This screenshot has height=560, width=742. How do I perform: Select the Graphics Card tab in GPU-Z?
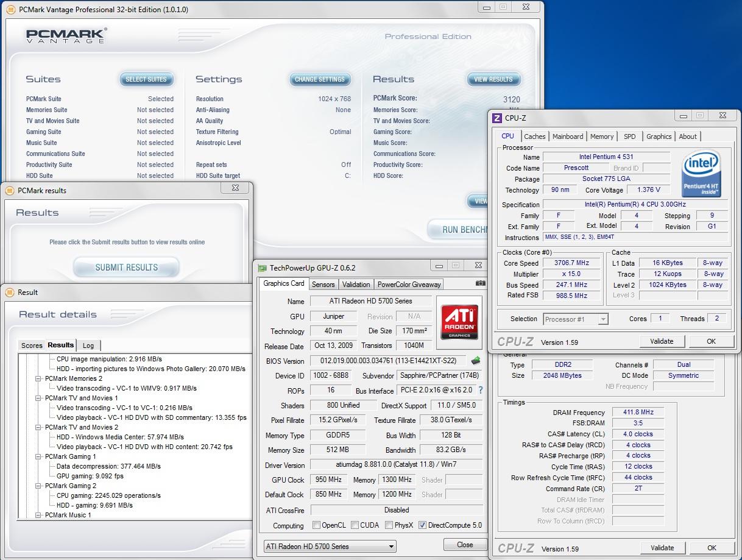click(x=283, y=283)
